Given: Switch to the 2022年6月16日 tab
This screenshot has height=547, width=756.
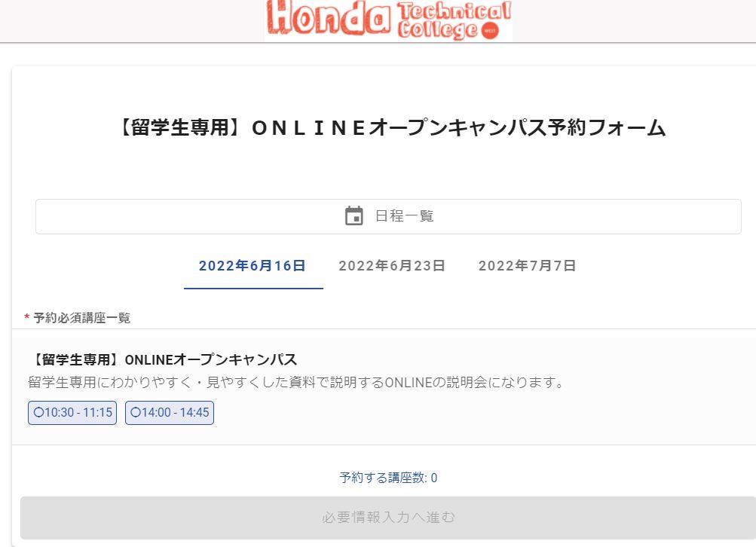Looking at the screenshot, I should point(253,266).
